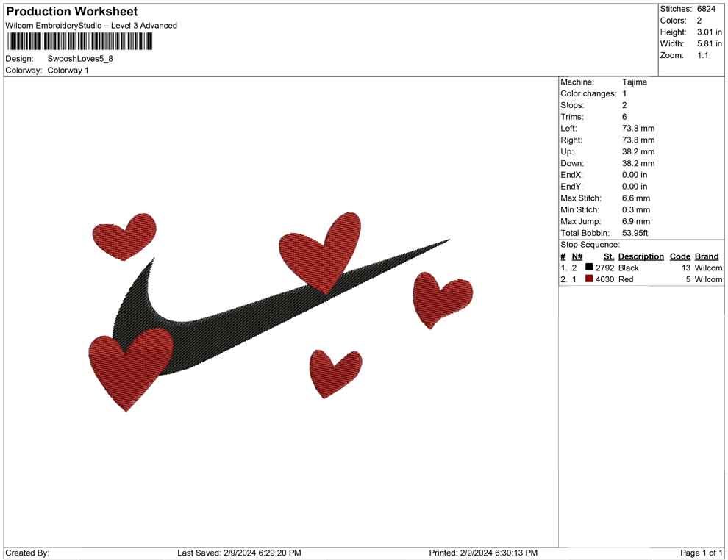Click the 'Wilcom EmbroideryStudio – Level 3 Advanced' subtitle
728x560 pixels.
91,26
